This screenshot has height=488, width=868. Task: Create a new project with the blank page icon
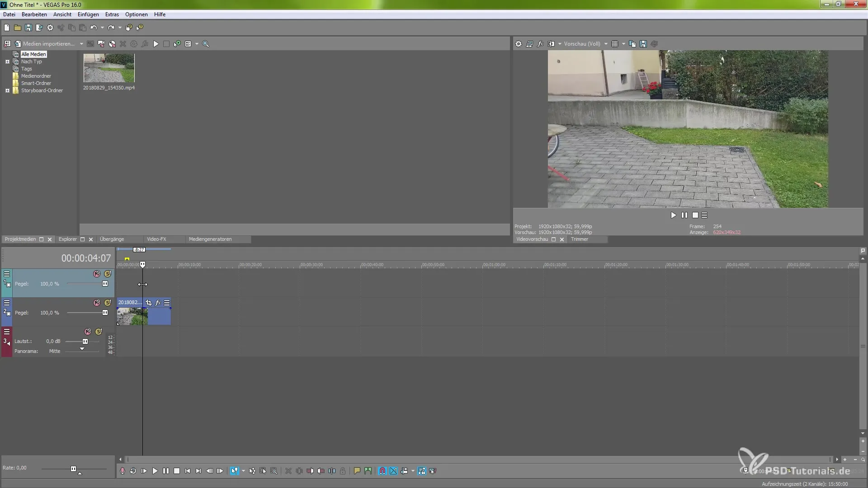7,28
